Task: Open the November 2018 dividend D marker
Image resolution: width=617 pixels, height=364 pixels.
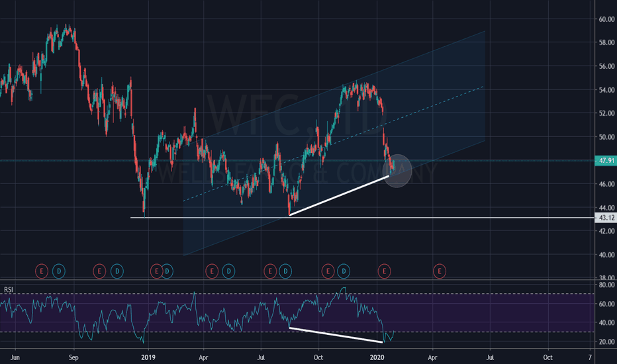Action: [117, 271]
